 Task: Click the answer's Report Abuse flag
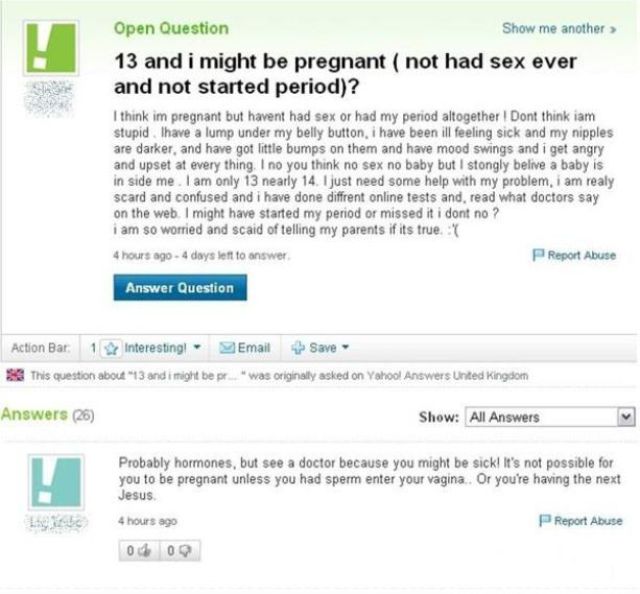point(547,521)
